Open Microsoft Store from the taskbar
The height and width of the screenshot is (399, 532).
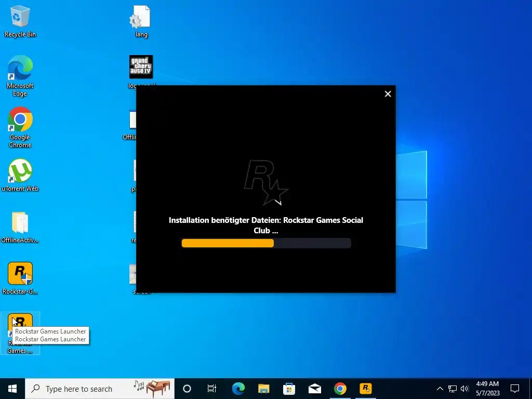[x=289, y=389]
